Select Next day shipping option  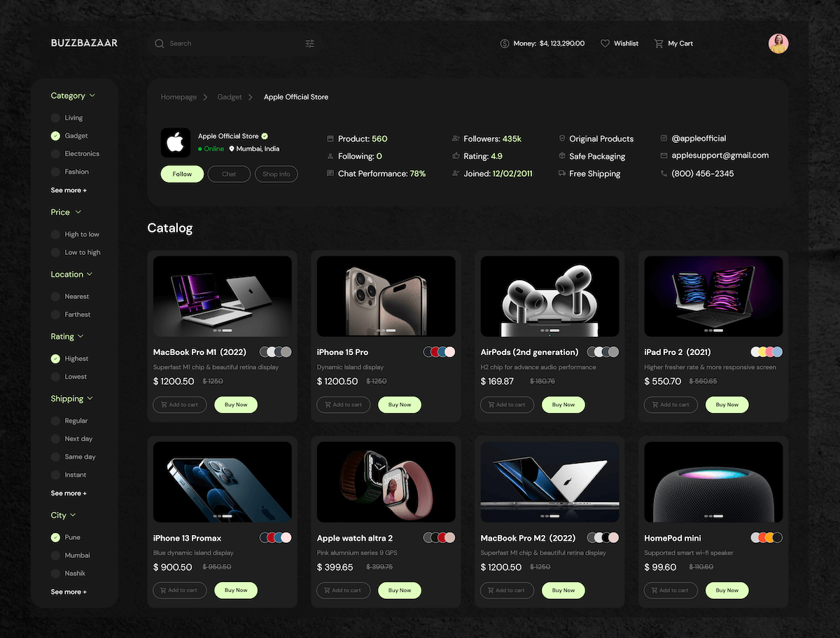point(55,438)
